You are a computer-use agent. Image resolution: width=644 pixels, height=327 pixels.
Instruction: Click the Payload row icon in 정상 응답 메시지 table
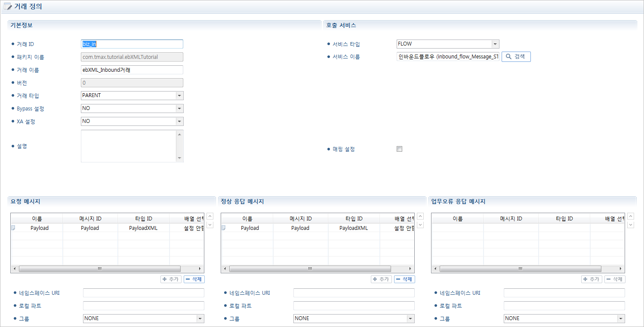(224, 228)
